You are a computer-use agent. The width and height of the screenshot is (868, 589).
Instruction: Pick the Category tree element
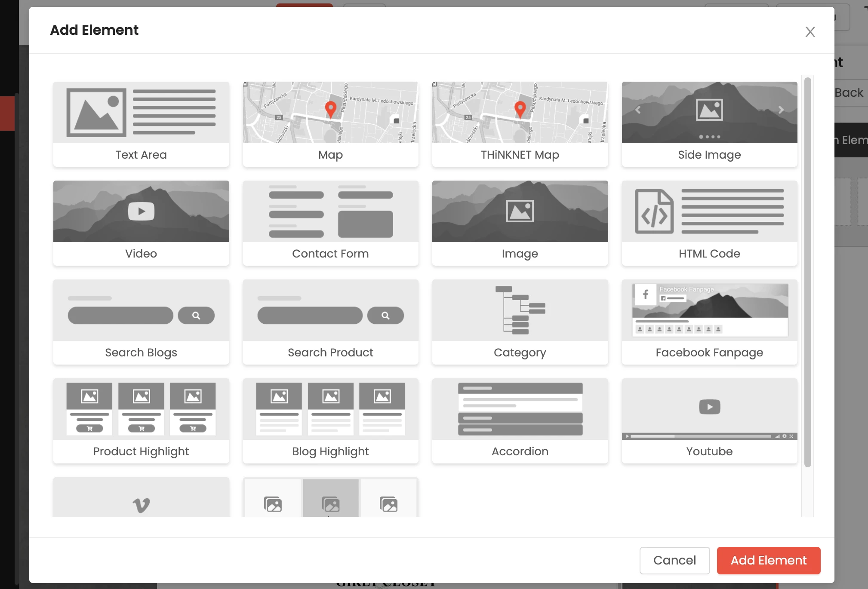coord(520,322)
